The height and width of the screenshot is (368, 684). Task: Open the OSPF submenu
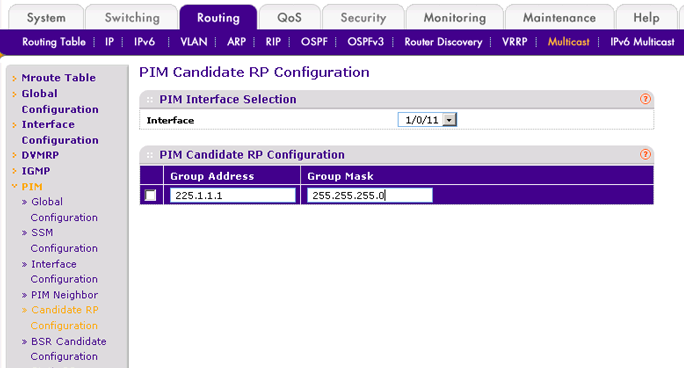click(314, 42)
